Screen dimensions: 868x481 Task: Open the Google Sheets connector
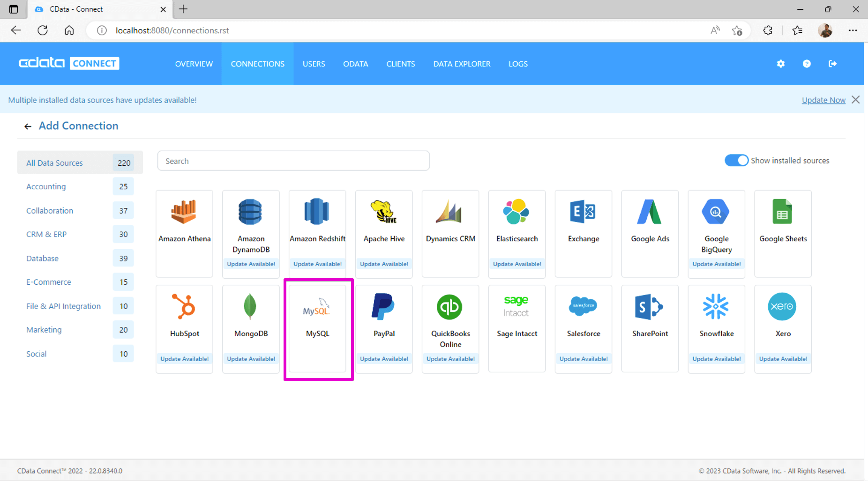tap(783, 233)
